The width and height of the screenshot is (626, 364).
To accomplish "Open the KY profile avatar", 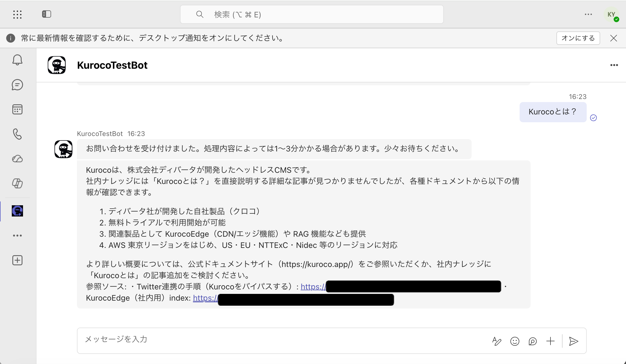I will 612,15.
